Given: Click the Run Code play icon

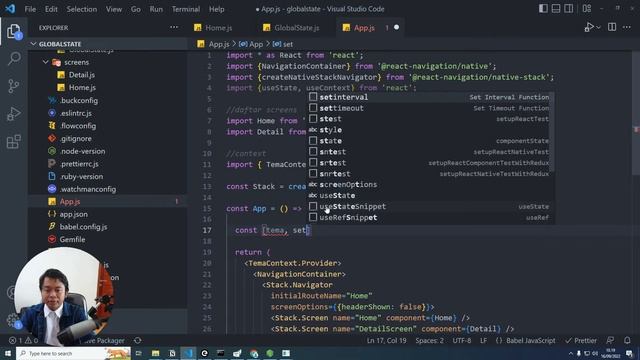Looking at the screenshot, I should 589,27.
